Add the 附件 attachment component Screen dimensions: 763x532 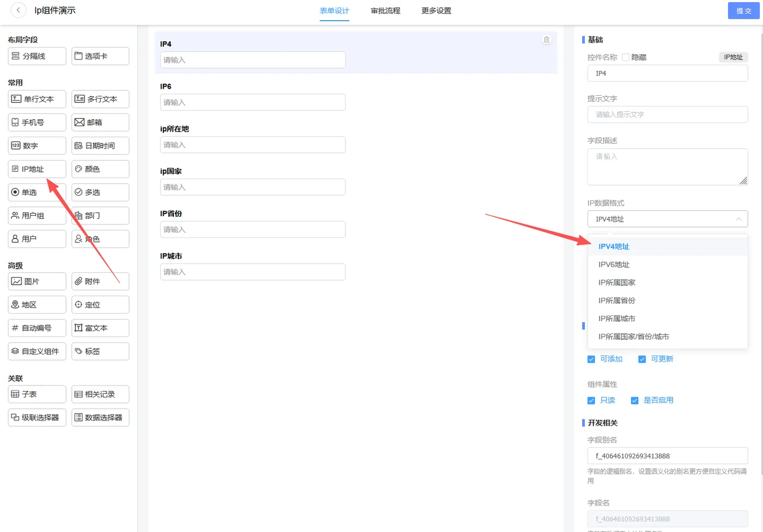click(100, 282)
